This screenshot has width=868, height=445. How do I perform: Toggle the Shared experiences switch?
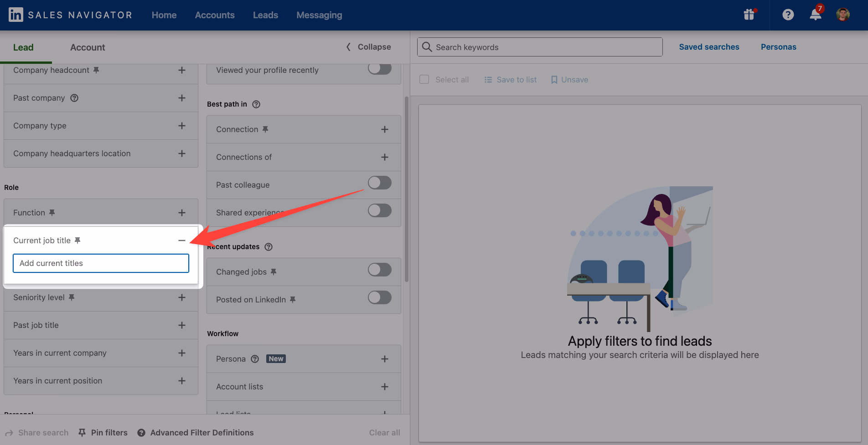pyautogui.click(x=380, y=210)
